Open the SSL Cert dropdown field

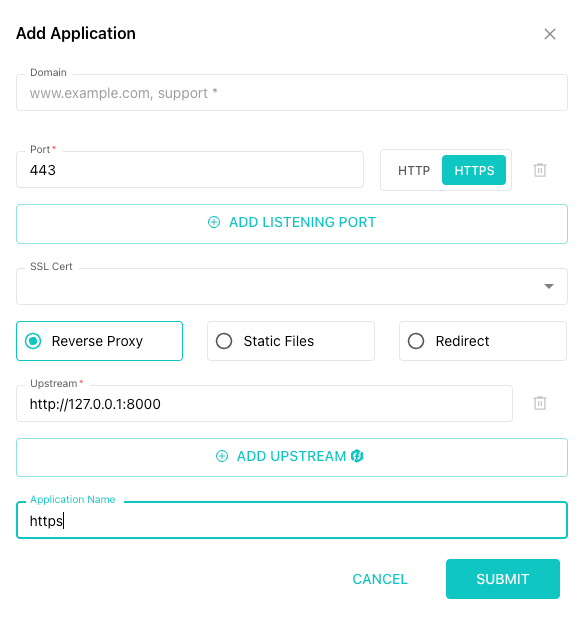pos(292,286)
